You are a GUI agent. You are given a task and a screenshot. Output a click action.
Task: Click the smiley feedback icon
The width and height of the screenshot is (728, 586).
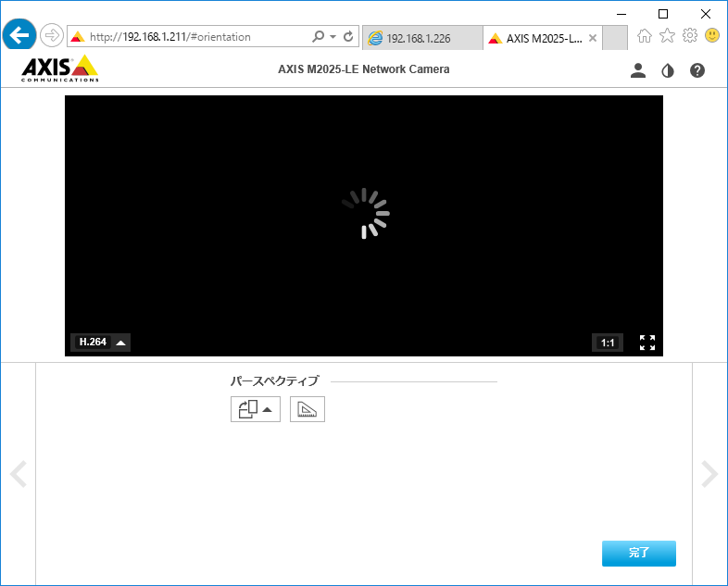point(712,35)
